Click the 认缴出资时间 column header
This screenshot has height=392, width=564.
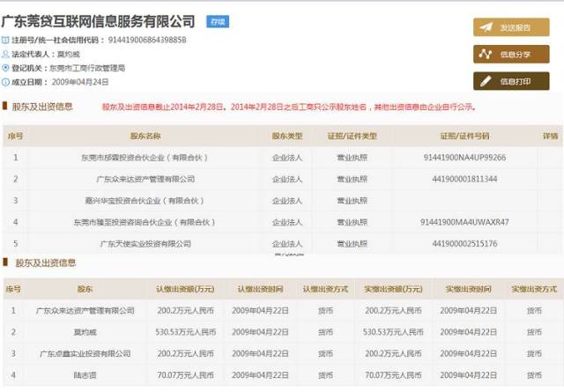(x=260, y=289)
